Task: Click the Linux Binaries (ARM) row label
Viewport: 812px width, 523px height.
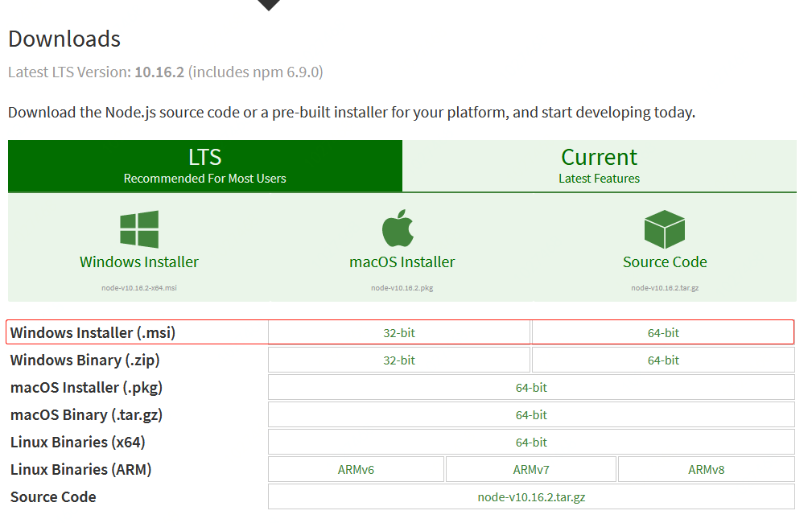Action: pos(80,470)
